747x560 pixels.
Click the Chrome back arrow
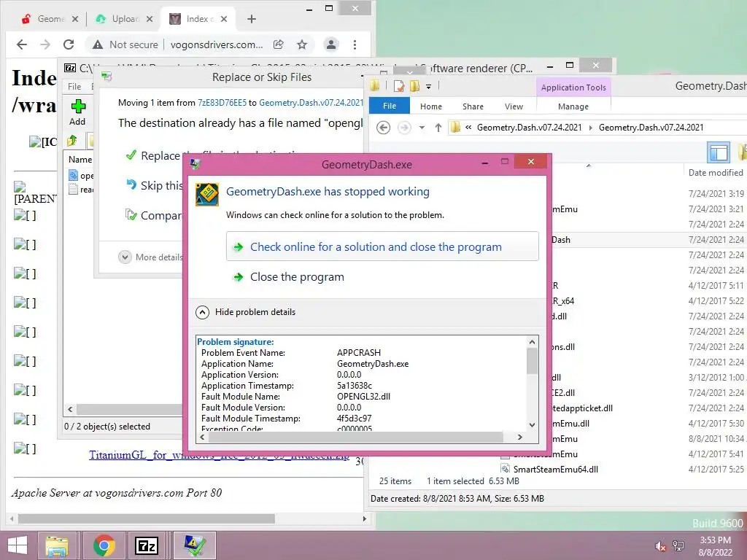(22, 44)
